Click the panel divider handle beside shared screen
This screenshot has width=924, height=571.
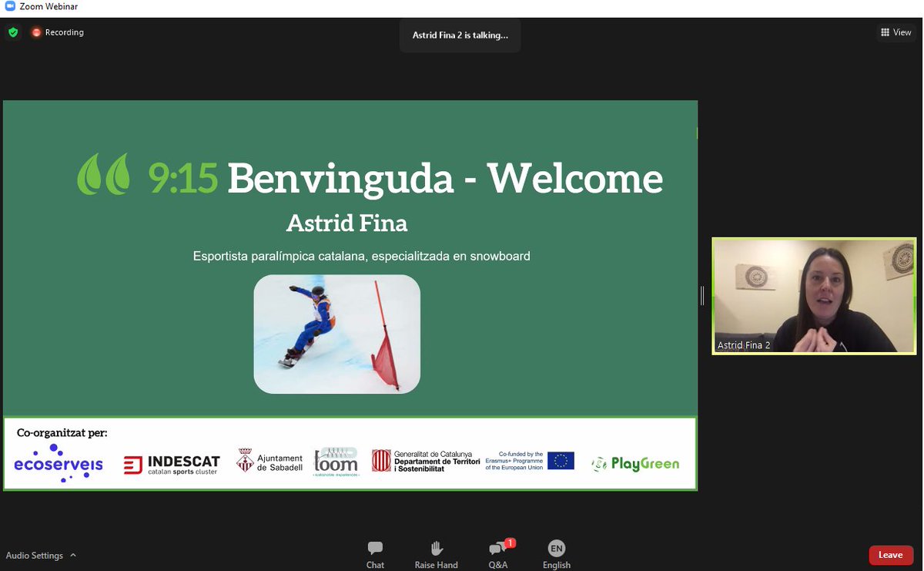(702, 296)
